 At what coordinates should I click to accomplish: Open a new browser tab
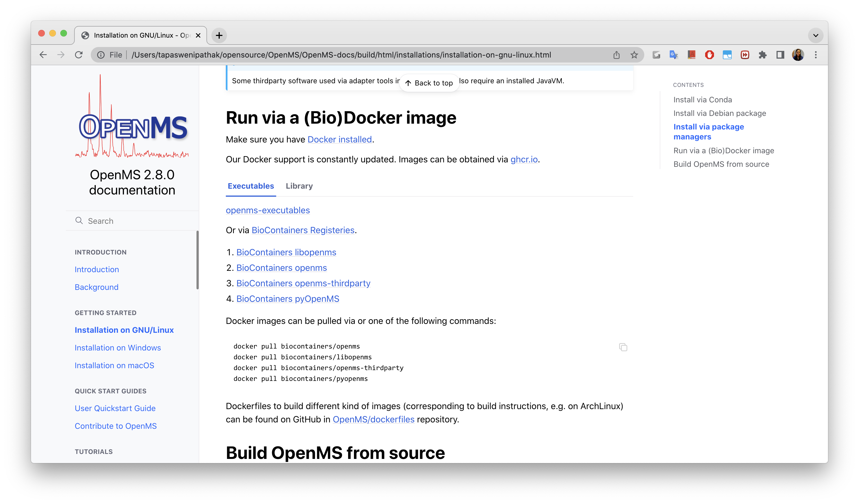[x=219, y=35]
